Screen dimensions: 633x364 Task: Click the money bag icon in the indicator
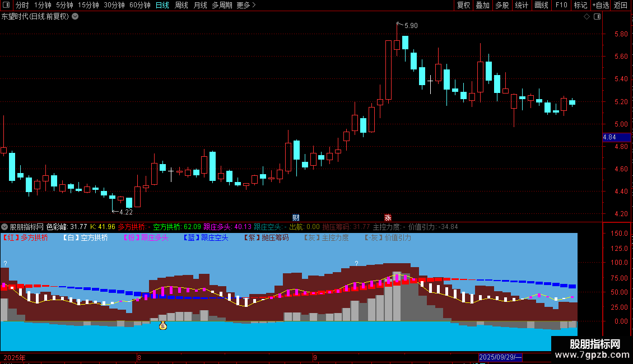[x=162, y=325]
